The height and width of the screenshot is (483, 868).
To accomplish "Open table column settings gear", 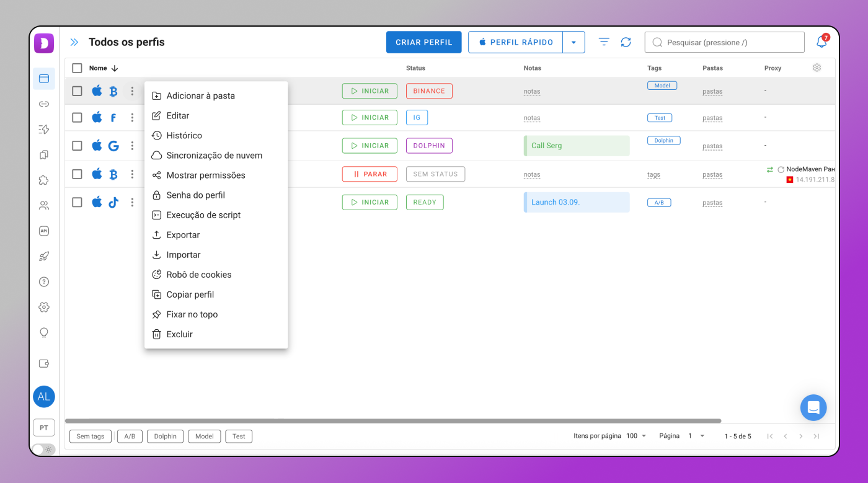I will 817,68.
